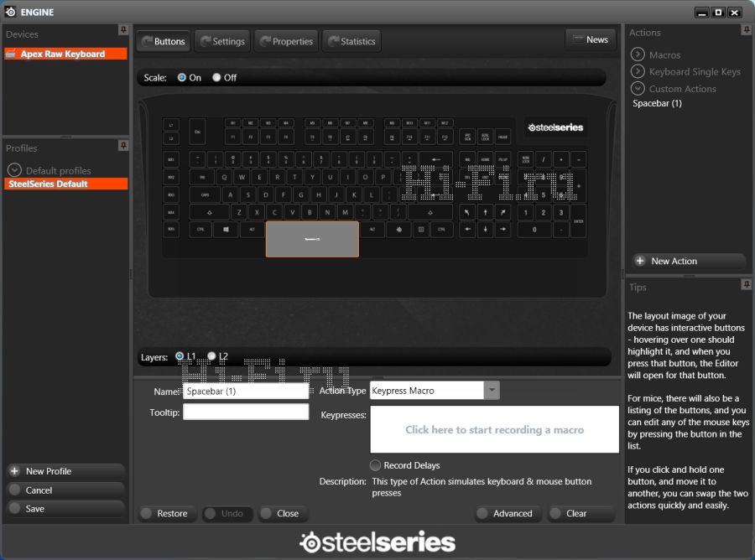The image size is (755, 560).
Task: Select layer L2
Action: coord(211,356)
